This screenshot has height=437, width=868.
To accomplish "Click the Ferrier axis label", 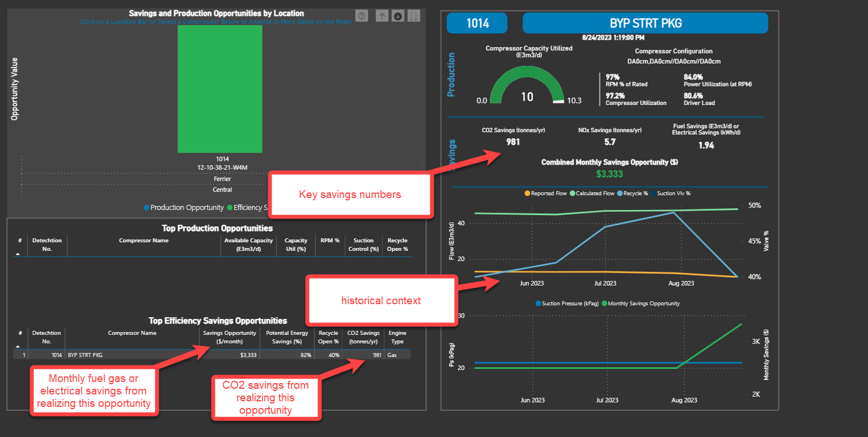I will click(x=222, y=179).
